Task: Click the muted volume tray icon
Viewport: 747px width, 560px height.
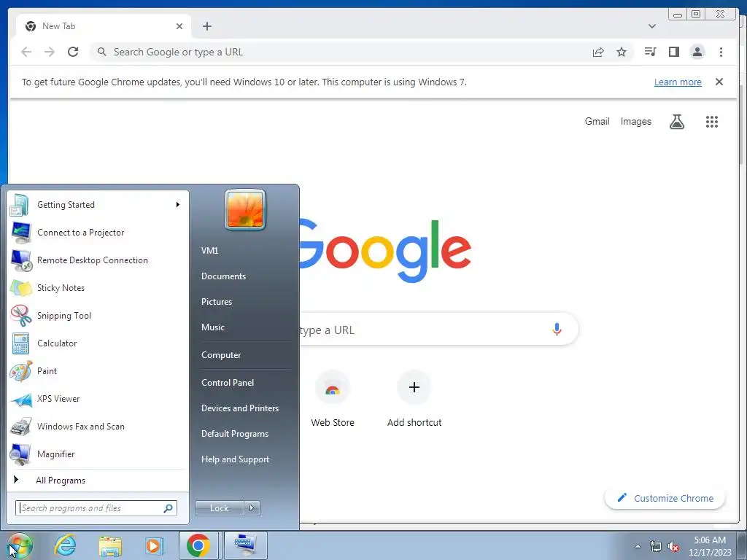Action: tap(673, 547)
